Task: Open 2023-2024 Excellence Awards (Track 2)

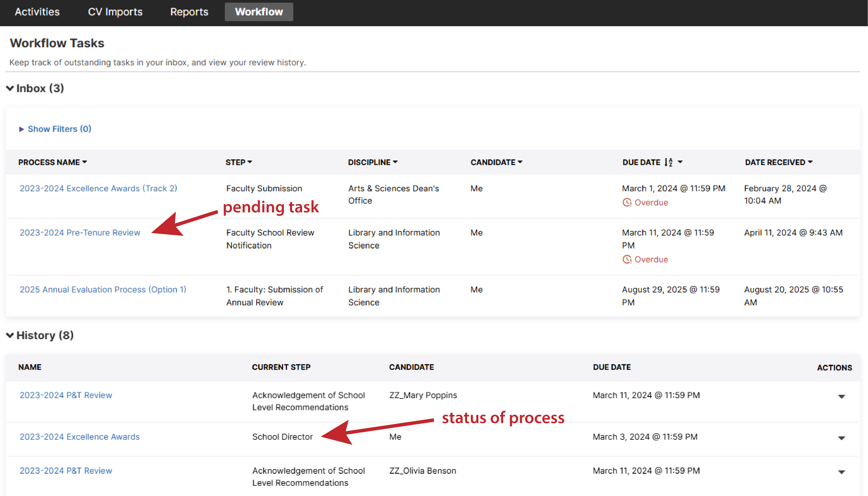Action: pyautogui.click(x=99, y=188)
